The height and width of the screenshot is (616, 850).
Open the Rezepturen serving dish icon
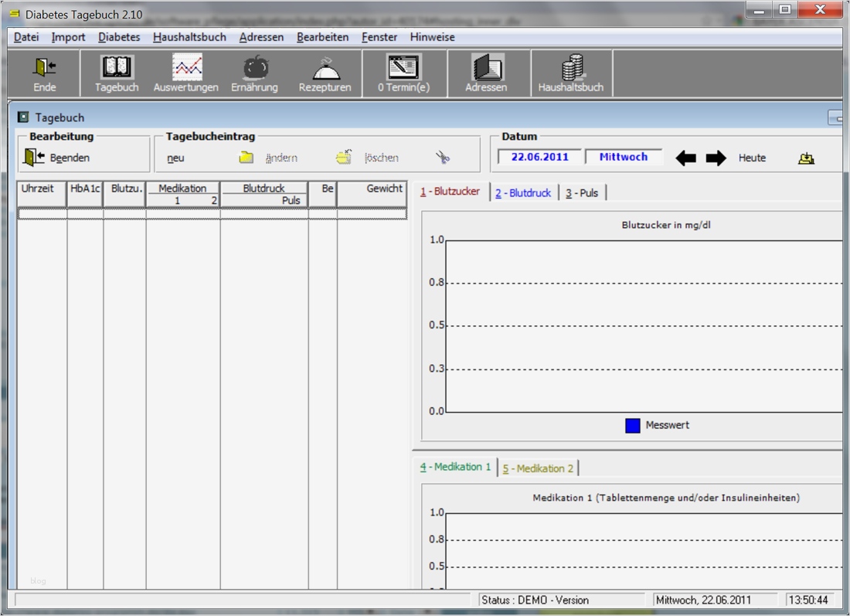coord(325,70)
